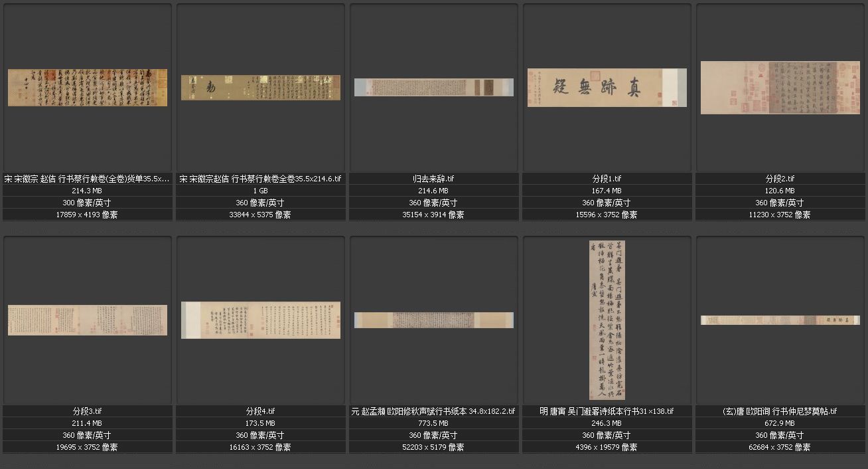Click filename 明 唐寅 吴门避暑诗纸本行书31×138.tif
The height and width of the screenshot is (469, 868).
607,411
